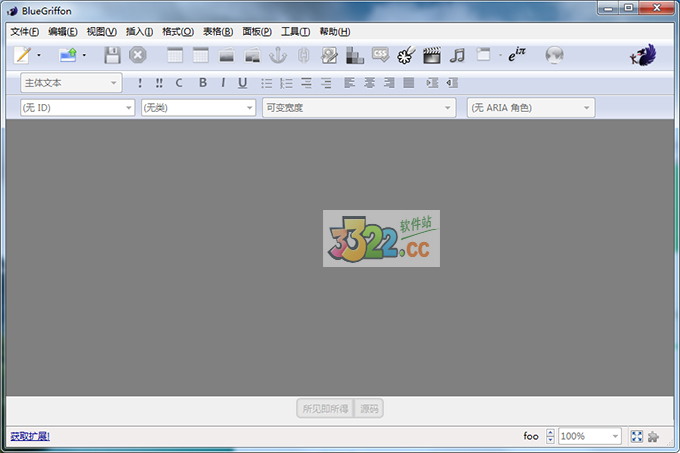Viewport: 680px width, 453px height.
Task: Open the 可变宽度 font dropdown
Action: [x=358, y=107]
